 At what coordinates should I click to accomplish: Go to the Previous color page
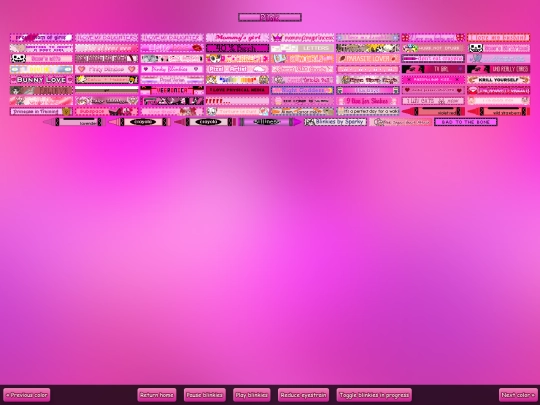click(27, 395)
